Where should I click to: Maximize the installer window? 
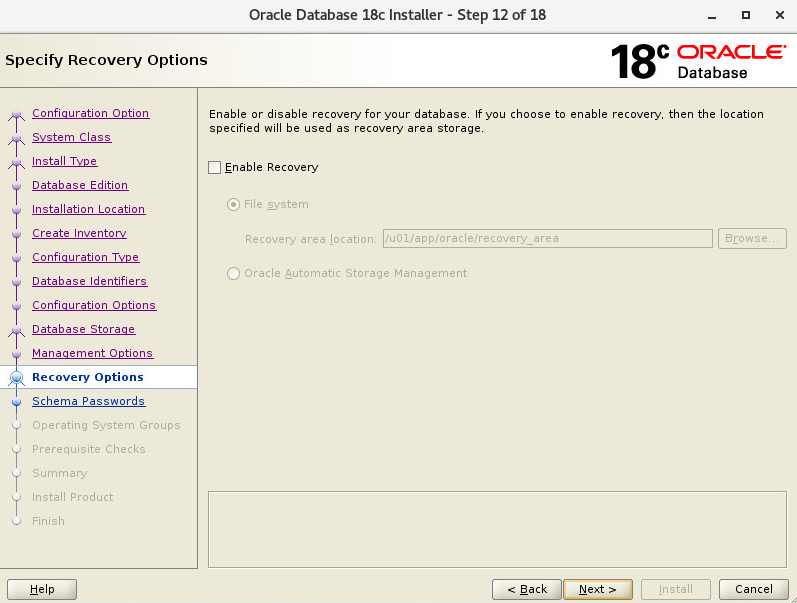point(746,15)
